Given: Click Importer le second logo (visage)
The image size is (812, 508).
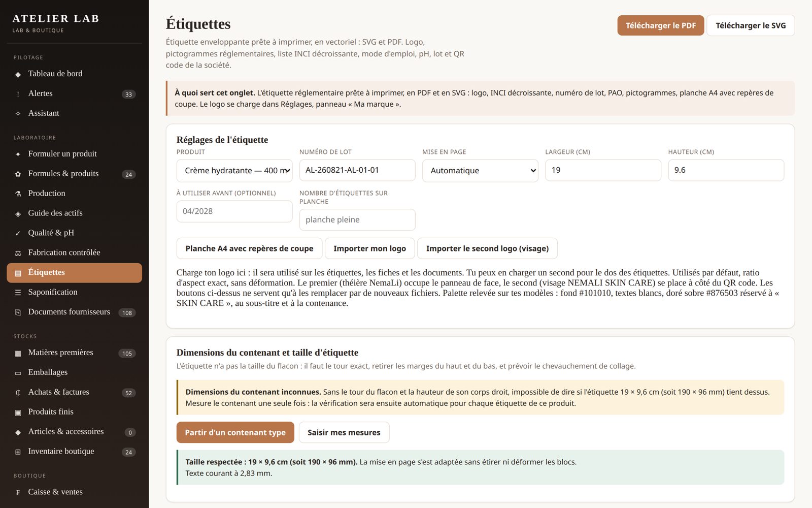Looking at the screenshot, I should pos(487,248).
